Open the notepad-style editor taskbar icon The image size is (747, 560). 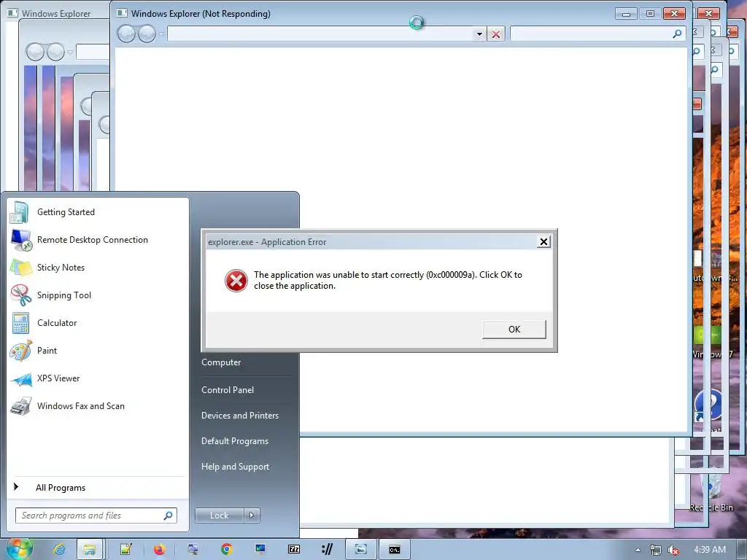click(x=125, y=550)
